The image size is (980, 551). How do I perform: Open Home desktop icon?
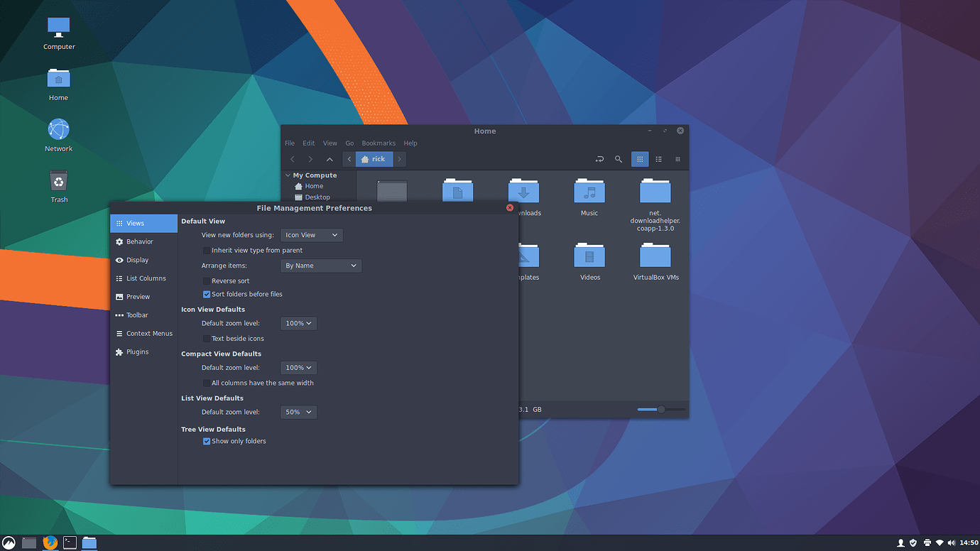(x=59, y=84)
